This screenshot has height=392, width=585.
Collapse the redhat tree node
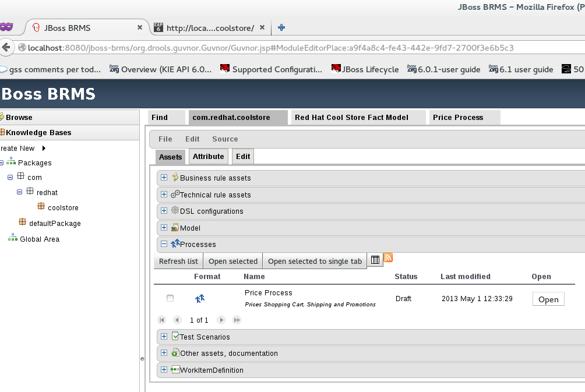19,192
